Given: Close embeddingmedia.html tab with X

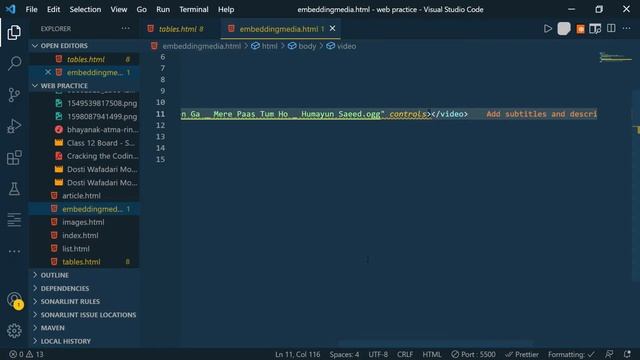Looking at the screenshot, I should coord(332,29).
